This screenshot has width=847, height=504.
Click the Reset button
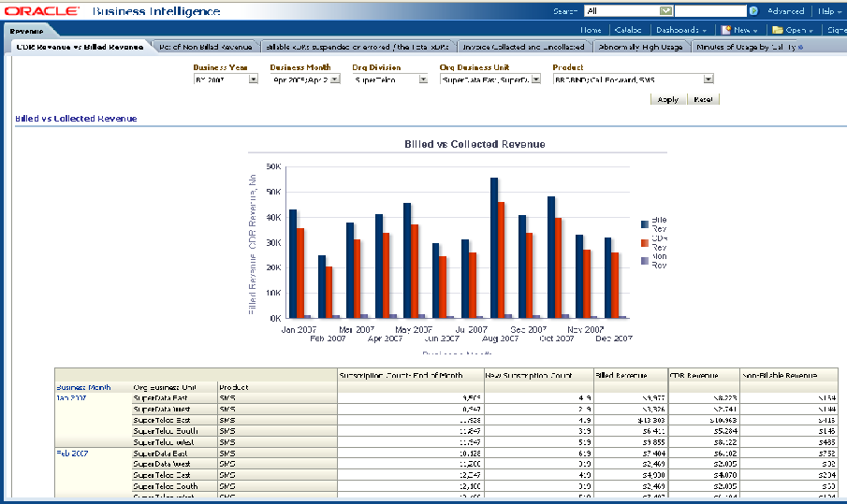(x=703, y=99)
